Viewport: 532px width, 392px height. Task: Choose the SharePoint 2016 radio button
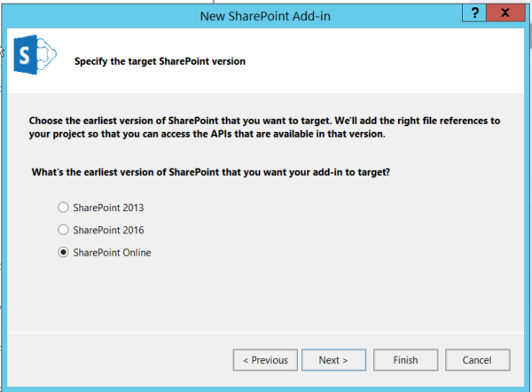(62, 230)
